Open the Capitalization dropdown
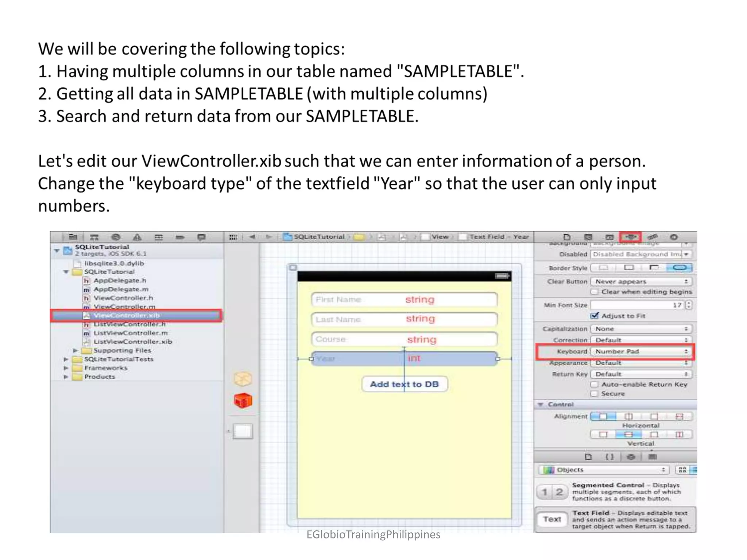Viewport: 747px width, 560px height. [641, 329]
